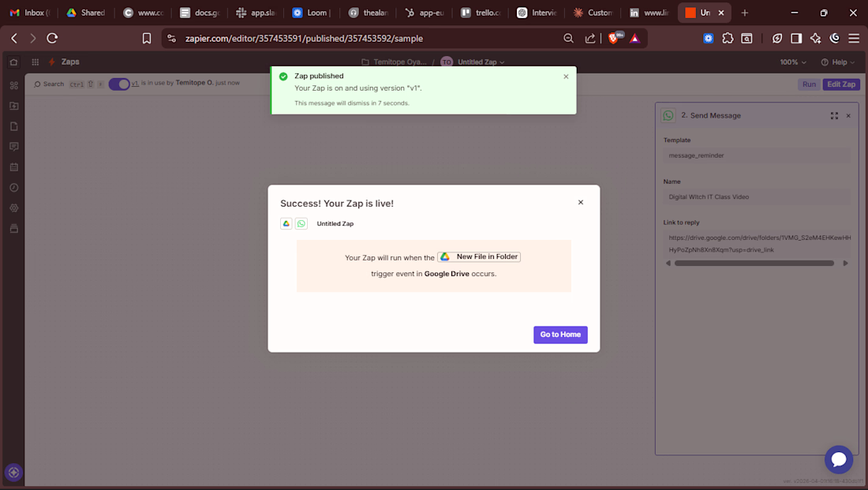
Task: Dismiss the Zap published notification
Action: point(566,77)
